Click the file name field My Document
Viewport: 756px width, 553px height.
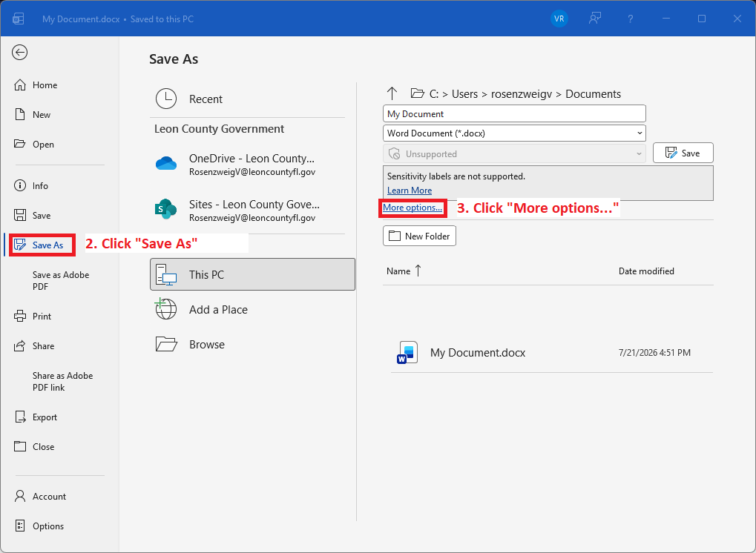pyautogui.click(x=514, y=113)
